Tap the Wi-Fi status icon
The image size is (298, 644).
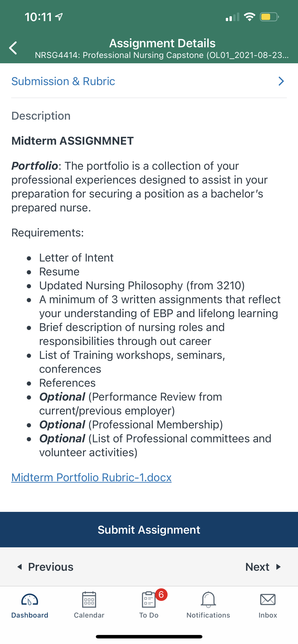pos(249,17)
